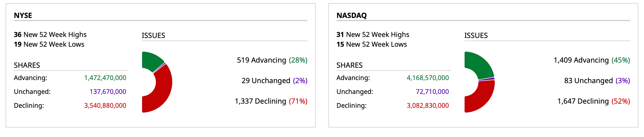Viewport: 644px width, 137px height.
Task: Click the green advancing segment of NYSE donut chart
Action: pos(152,61)
